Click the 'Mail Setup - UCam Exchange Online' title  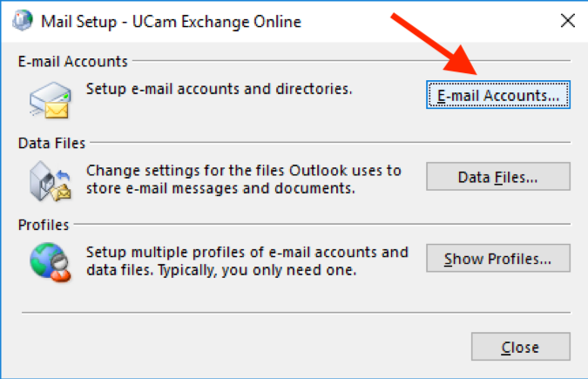(x=171, y=22)
